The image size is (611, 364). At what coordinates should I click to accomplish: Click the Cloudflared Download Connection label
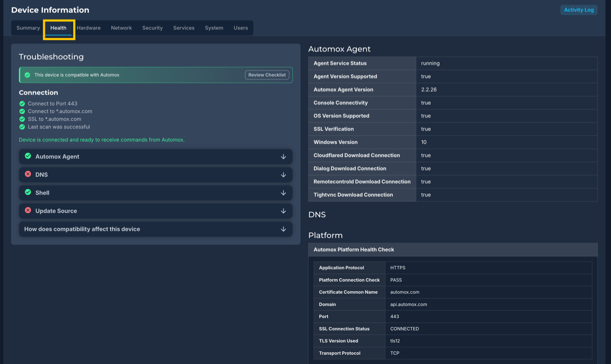coord(356,155)
